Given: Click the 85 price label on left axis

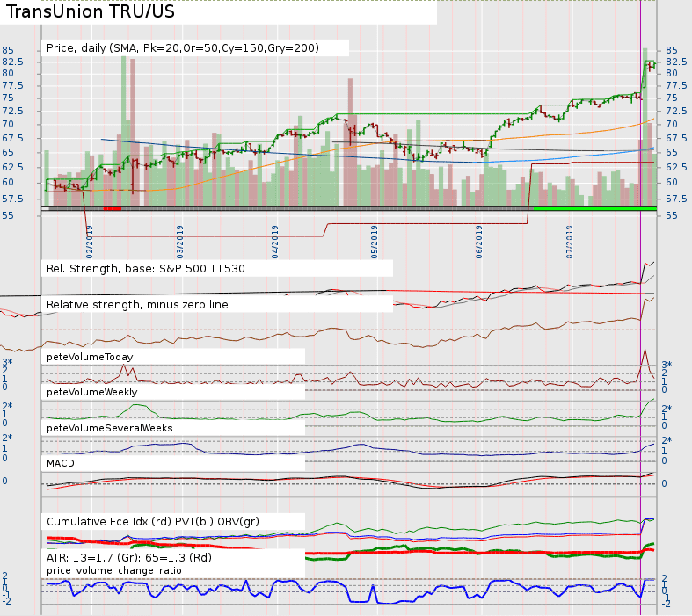Looking at the screenshot, I should (x=8, y=50).
